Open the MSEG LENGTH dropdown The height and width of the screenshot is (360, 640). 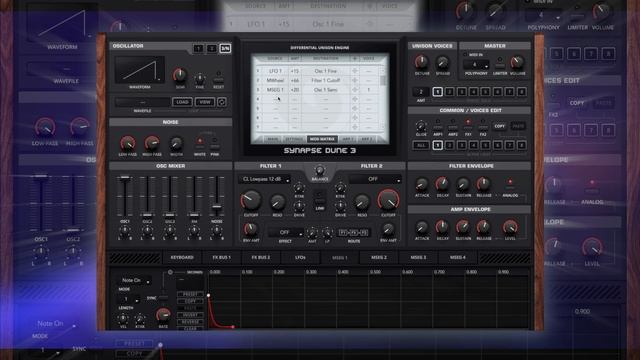tap(128, 300)
